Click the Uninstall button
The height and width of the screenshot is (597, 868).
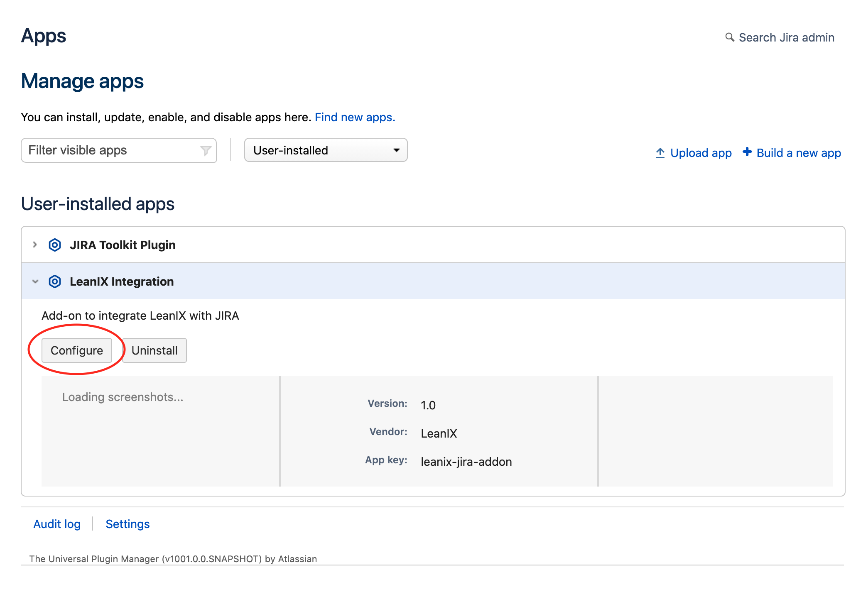[x=154, y=350]
